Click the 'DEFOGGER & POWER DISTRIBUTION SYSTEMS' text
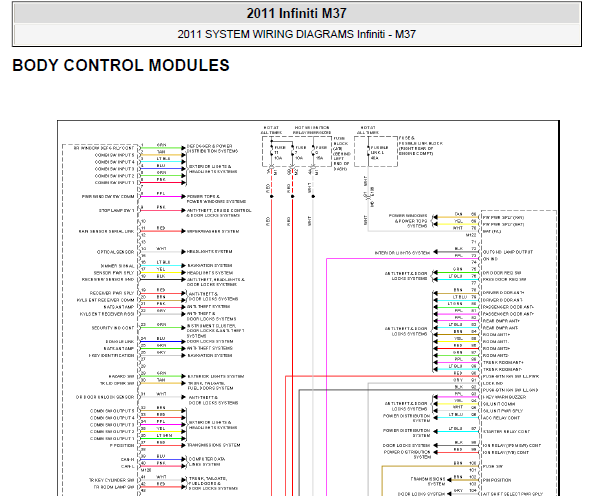Screen dimensions: 608x496 click(212, 149)
